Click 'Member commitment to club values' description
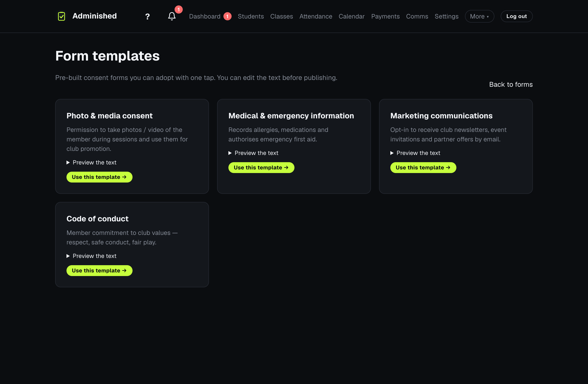The image size is (588, 384). coord(122,237)
